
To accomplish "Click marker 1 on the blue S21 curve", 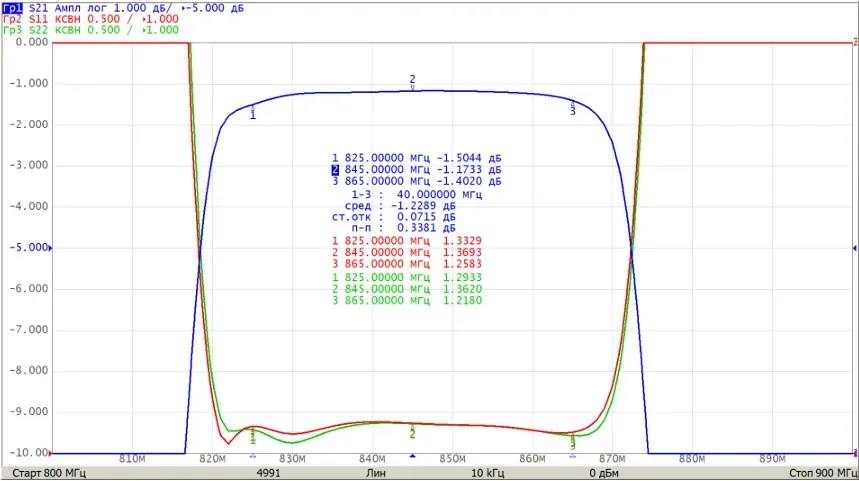I will click(253, 112).
